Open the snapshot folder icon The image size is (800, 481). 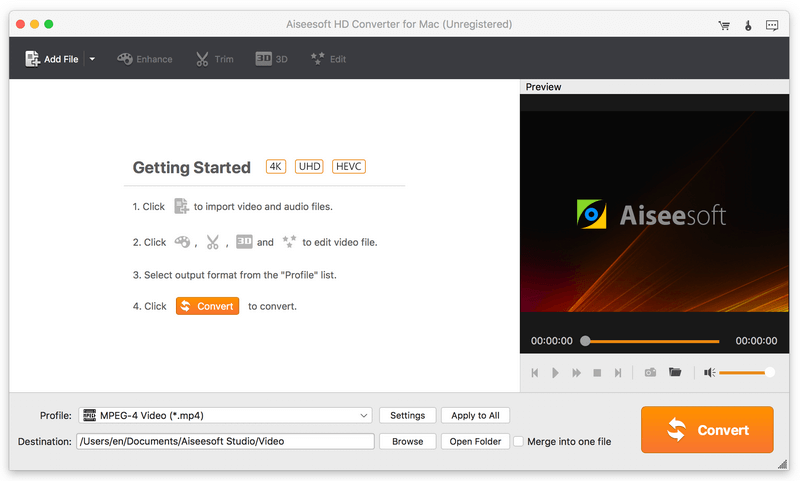pyautogui.click(x=675, y=372)
